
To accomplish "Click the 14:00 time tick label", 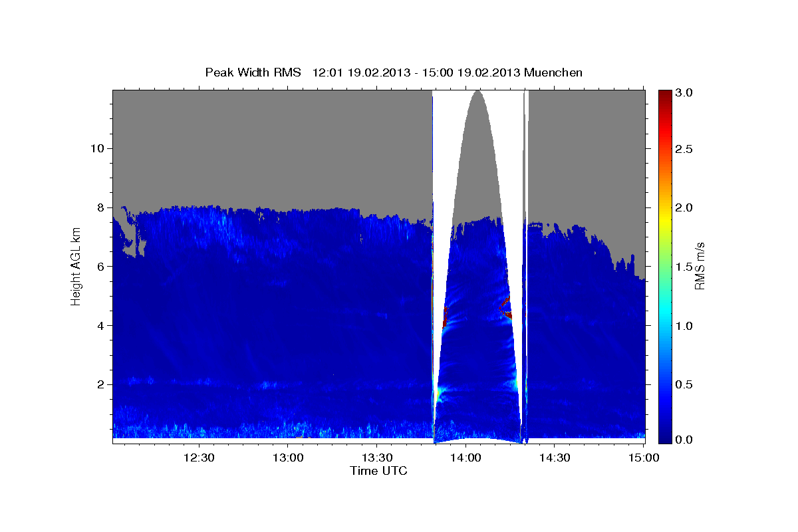I will [465, 458].
